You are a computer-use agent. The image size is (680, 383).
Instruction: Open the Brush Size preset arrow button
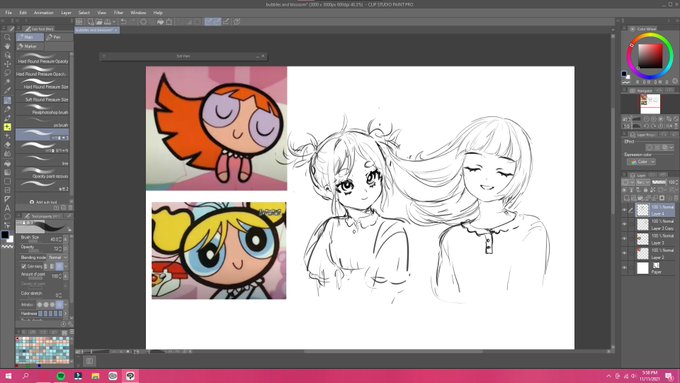point(66,239)
